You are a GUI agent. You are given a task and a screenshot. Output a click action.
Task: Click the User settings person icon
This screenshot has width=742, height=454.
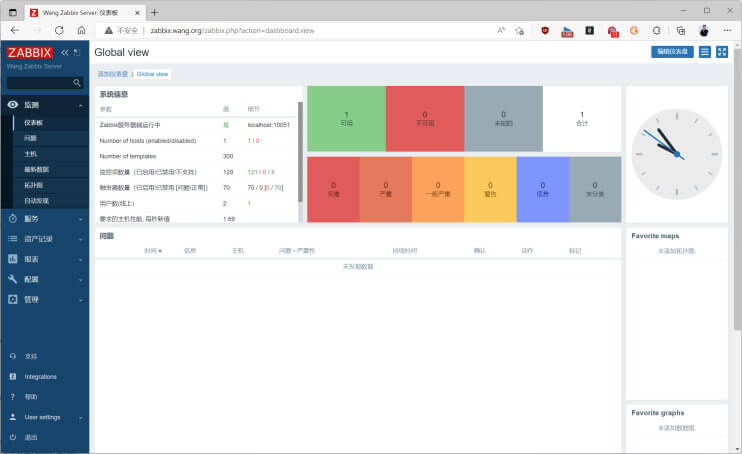click(13, 417)
